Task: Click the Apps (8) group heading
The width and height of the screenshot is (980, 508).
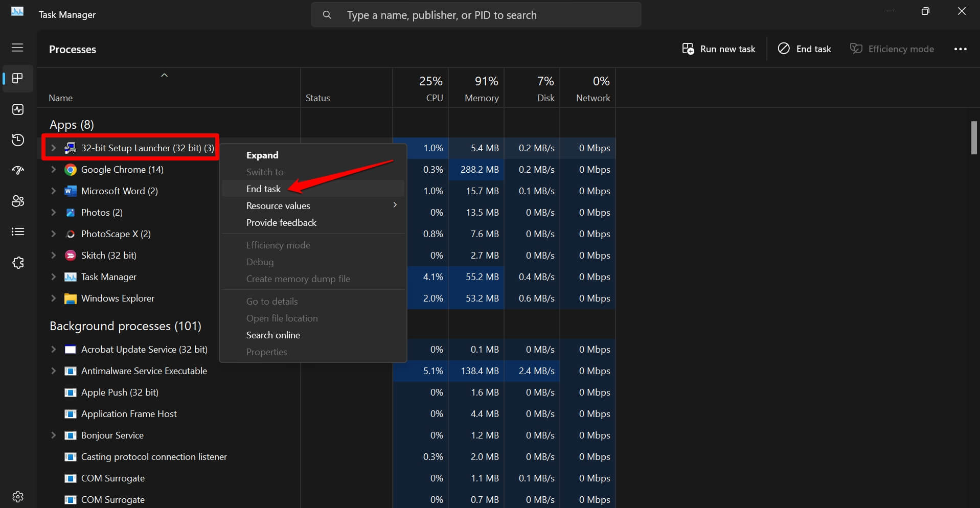Action: tap(72, 125)
